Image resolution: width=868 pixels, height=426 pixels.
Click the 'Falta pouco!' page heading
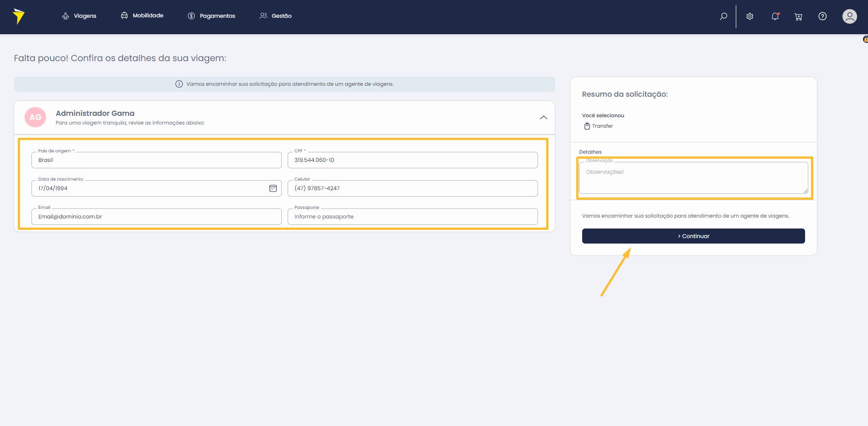coord(120,58)
